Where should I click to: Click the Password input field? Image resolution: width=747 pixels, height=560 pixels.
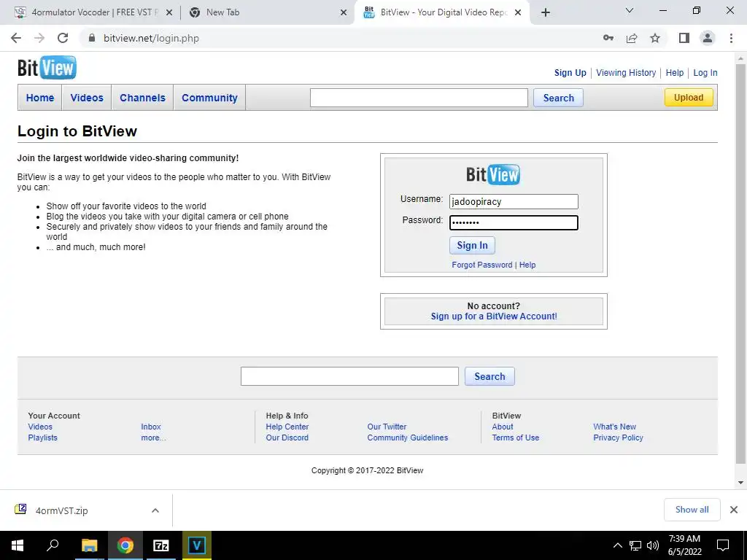tap(514, 222)
